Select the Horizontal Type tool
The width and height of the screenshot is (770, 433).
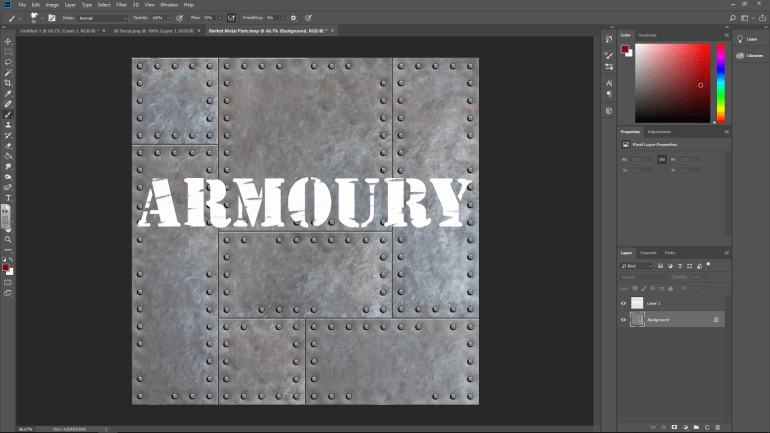click(8, 198)
